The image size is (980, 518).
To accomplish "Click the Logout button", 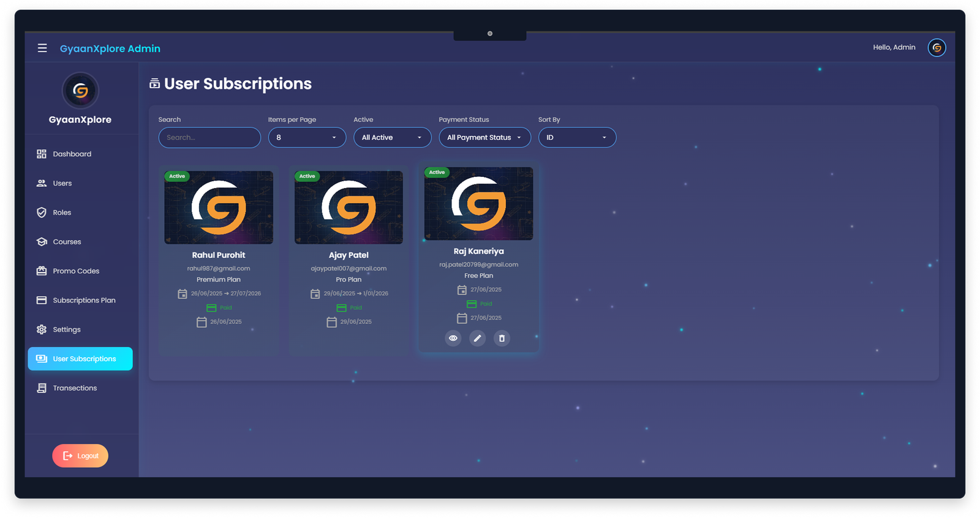I will [x=80, y=456].
